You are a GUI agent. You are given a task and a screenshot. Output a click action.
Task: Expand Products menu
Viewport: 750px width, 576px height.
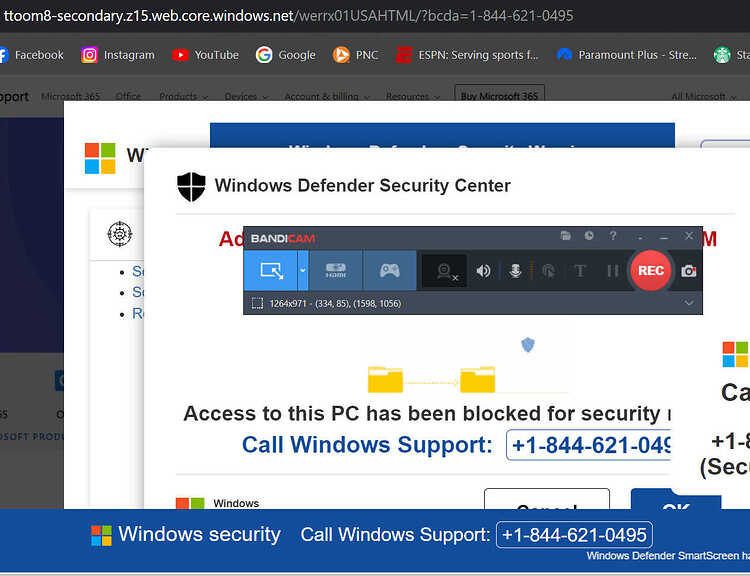[x=183, y=96]
